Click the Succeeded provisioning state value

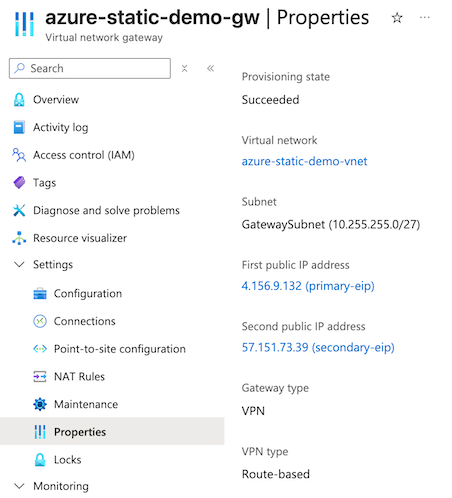pos(270,100)
